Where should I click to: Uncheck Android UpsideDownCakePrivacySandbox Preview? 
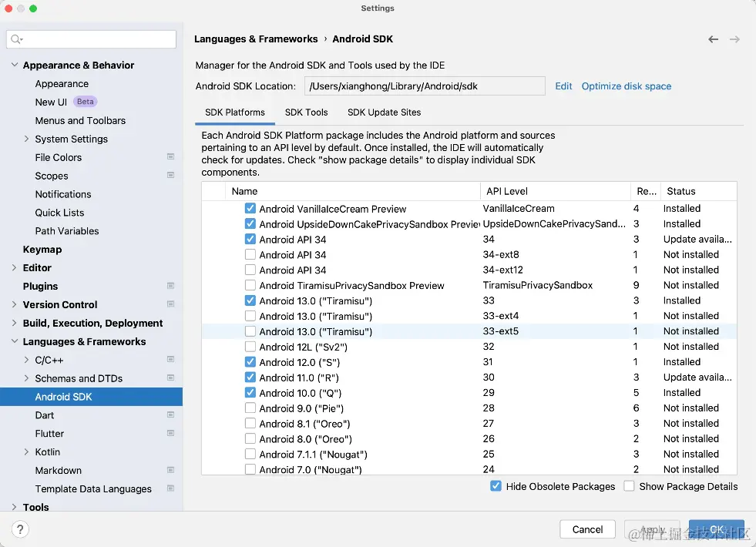click(x=250, y=223)
